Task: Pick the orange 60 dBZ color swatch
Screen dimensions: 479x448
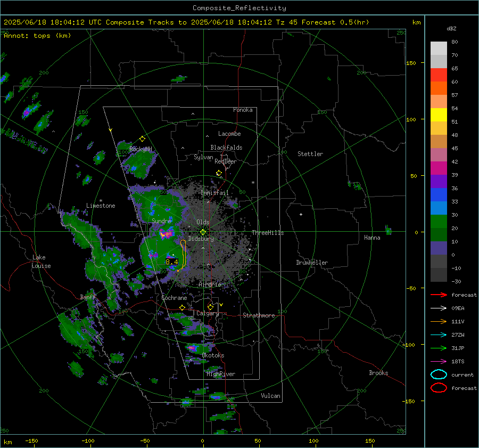Action: pyautogui.click(x=439, y=88)
